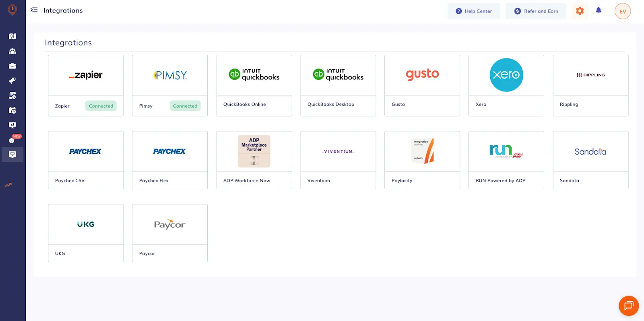Click the 'Paycor' card label
This screenshot has height=321, width=644.
pyautogui.click(x=147, y=253)
